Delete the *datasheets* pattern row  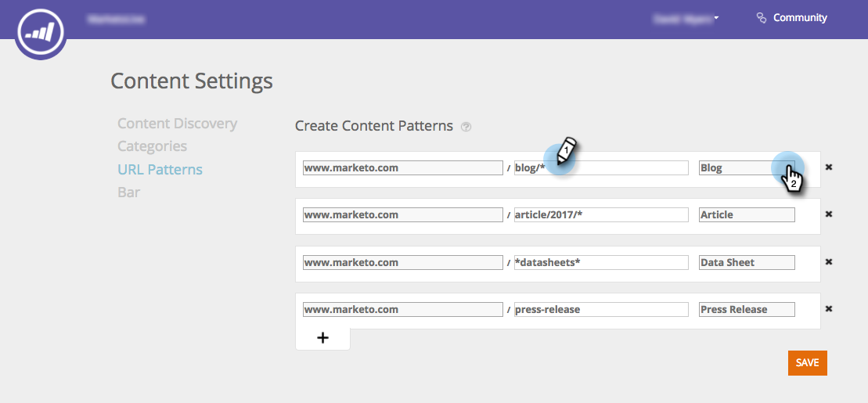click(829, 262)
